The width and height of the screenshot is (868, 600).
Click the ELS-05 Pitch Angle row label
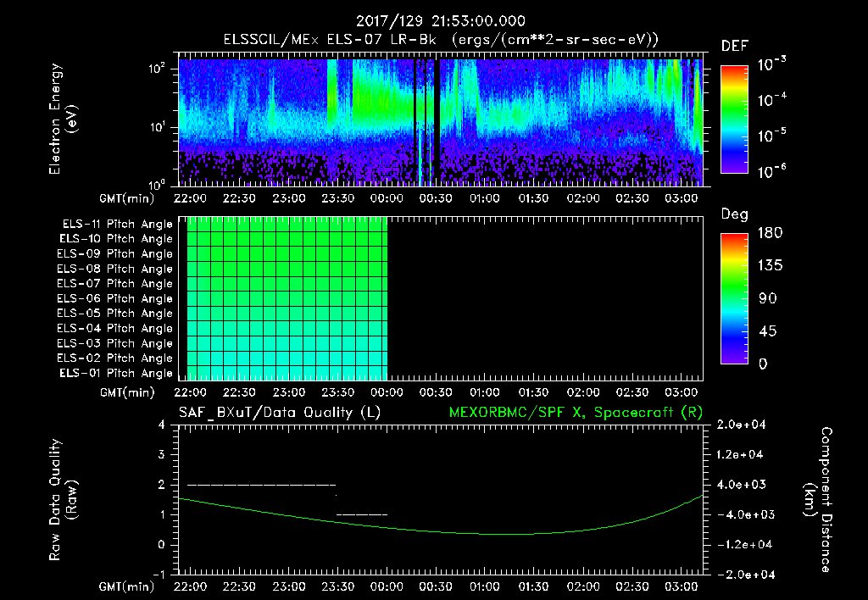[115, 314]
